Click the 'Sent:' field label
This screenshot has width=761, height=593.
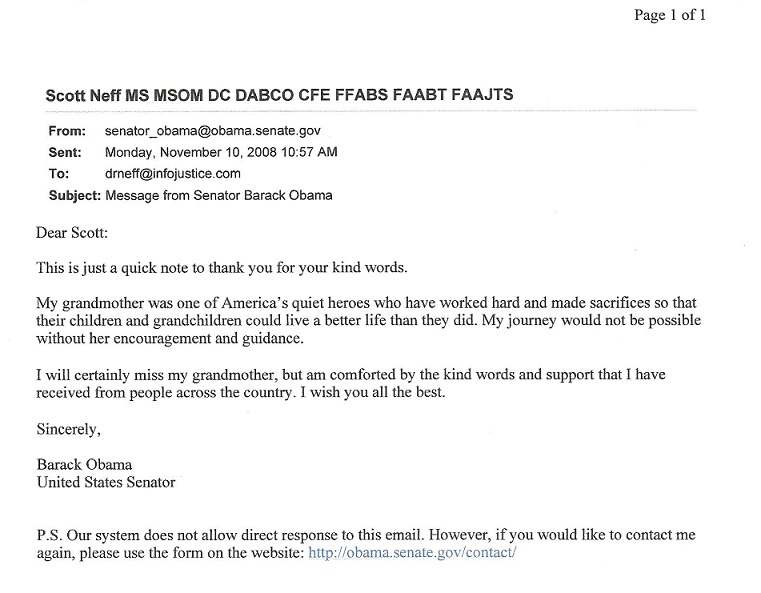coord(65,153)
